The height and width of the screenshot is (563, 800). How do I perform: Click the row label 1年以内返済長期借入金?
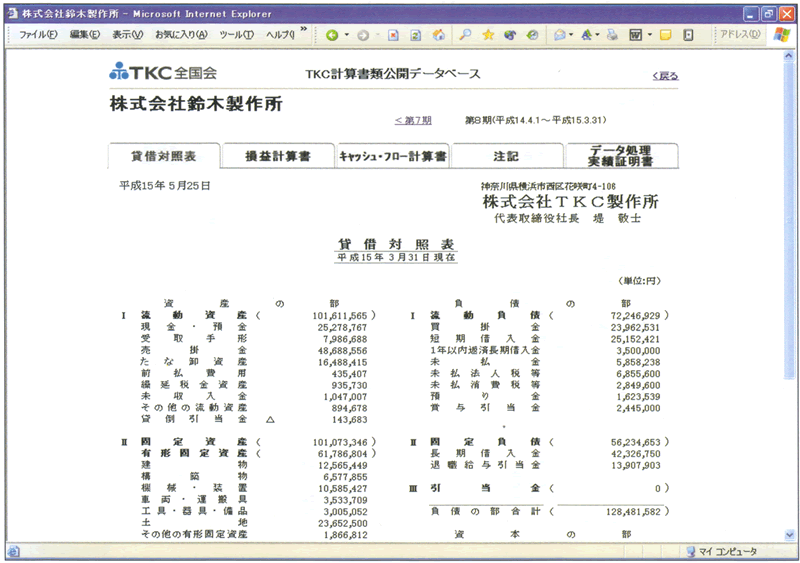click(485, 350)
